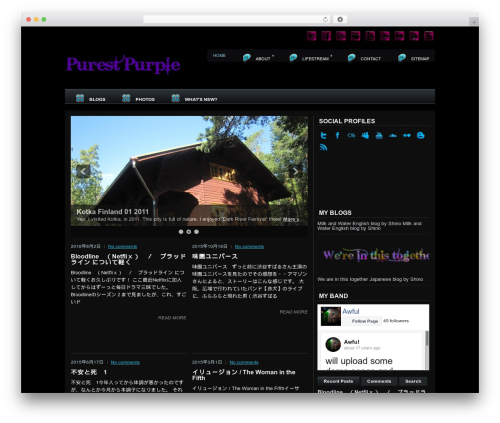Open the pink SoundCloud icon in the header
Screen dimensions: 500x423
(385, 36)
